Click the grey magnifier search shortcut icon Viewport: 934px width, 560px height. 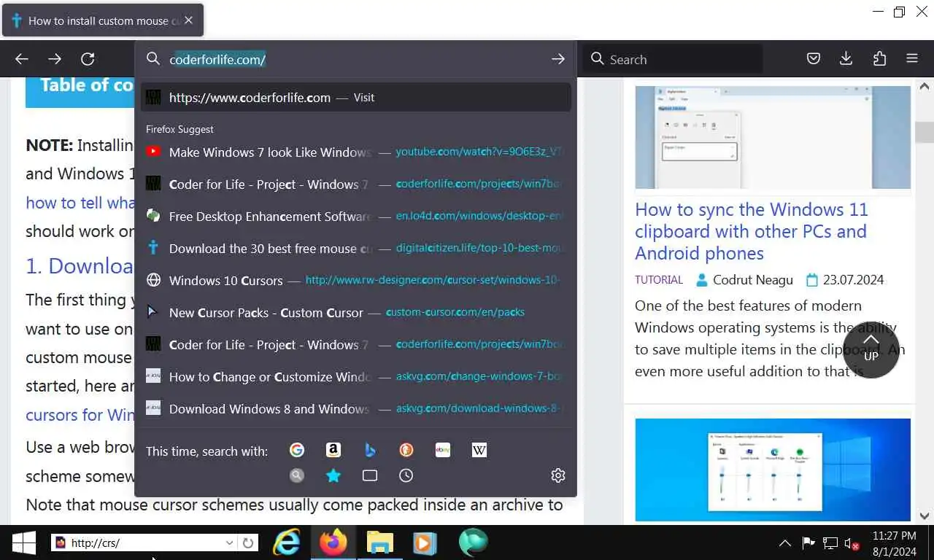point(297,475)
